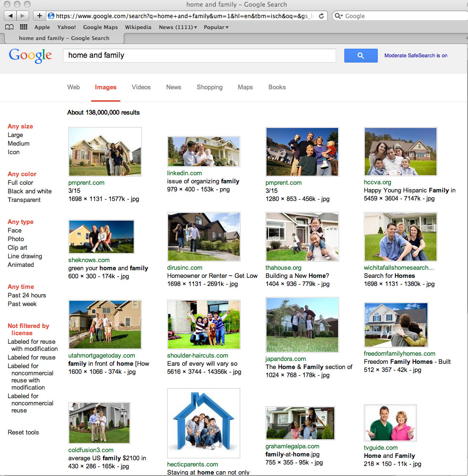Select the 'Any color' filter option

[x=22, y=174]
